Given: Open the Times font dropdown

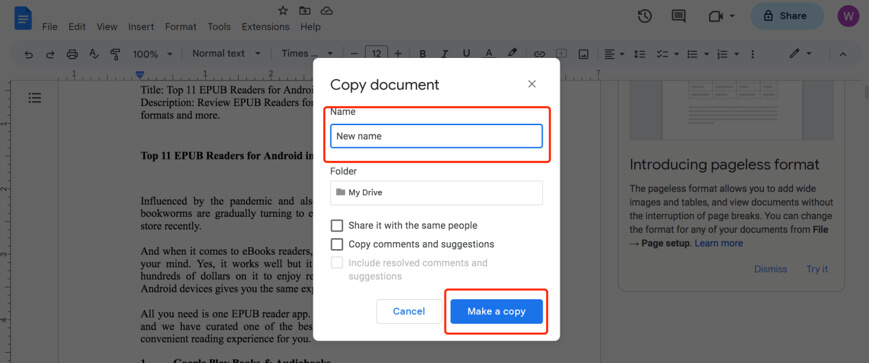Looking at the screenshot, I should (307, 54).
